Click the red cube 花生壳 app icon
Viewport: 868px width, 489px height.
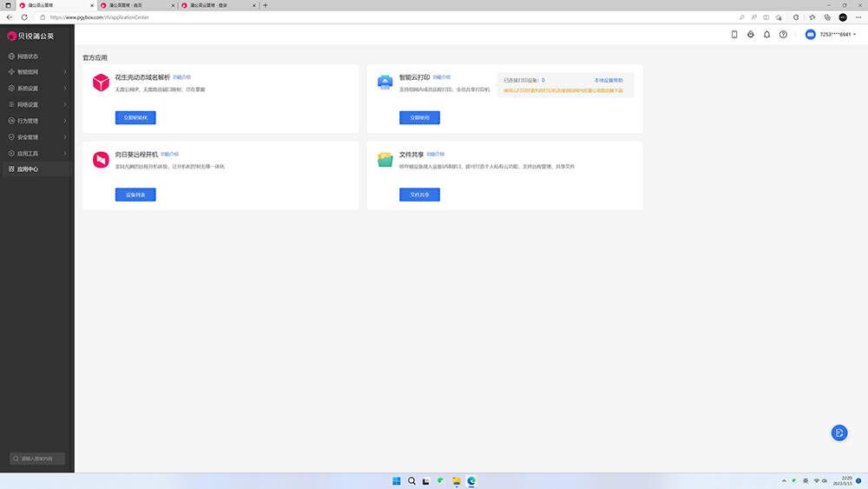101,83
